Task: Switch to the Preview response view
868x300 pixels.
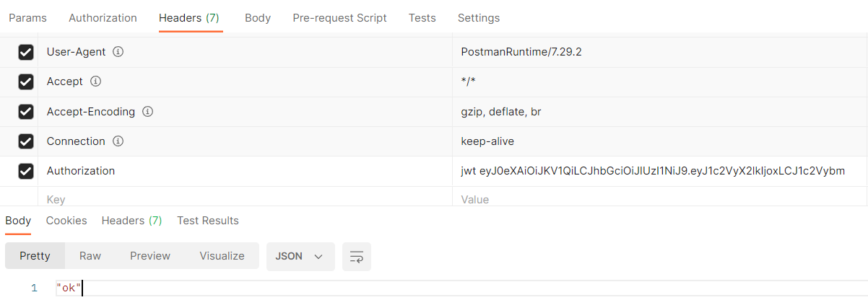Action: tap(150, 256)
